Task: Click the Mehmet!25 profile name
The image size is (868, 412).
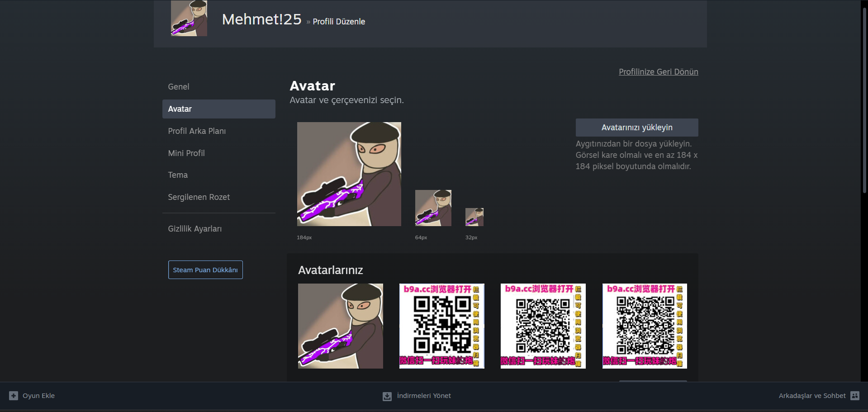Action: coord(261,19)
